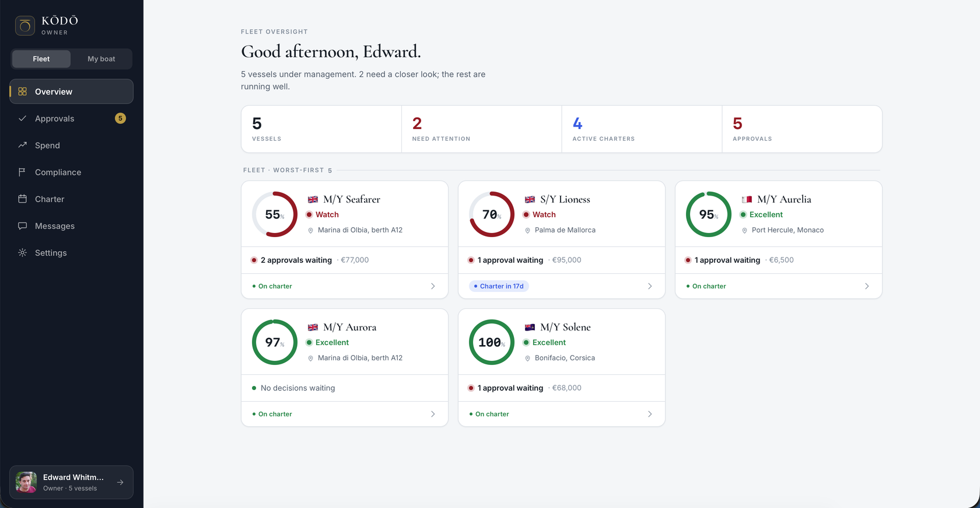Click the flag icon beside M/Y Aurelia
Image resolution: width=980 pixels, height=508 pixels.
pyautogui.click(x=747, y=200)
